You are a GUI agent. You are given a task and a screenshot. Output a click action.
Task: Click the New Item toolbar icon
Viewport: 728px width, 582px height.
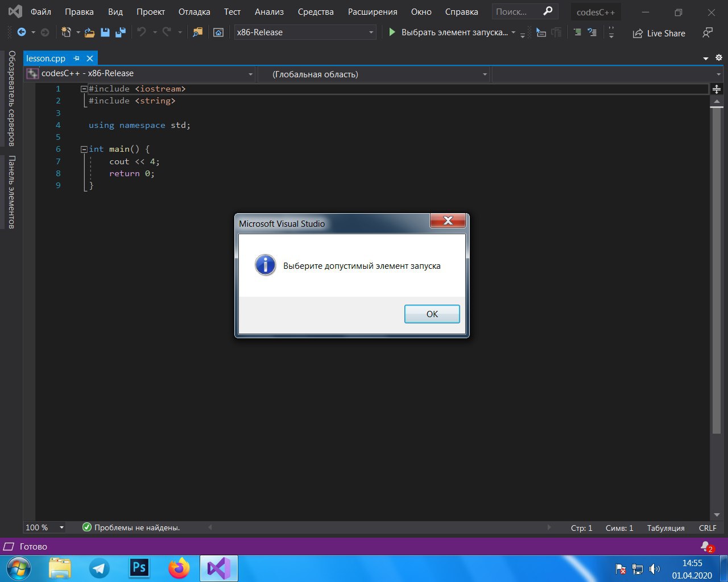click(x=67, y=32)
